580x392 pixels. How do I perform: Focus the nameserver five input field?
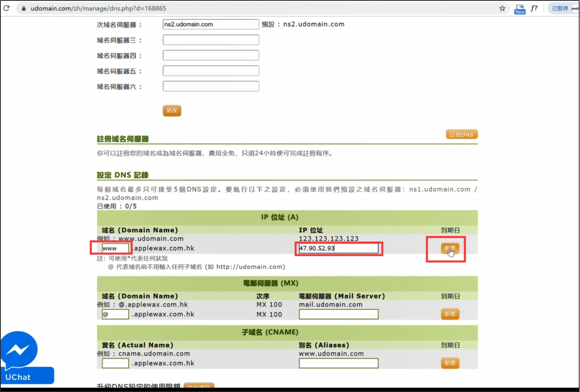(x=210, y=71)
